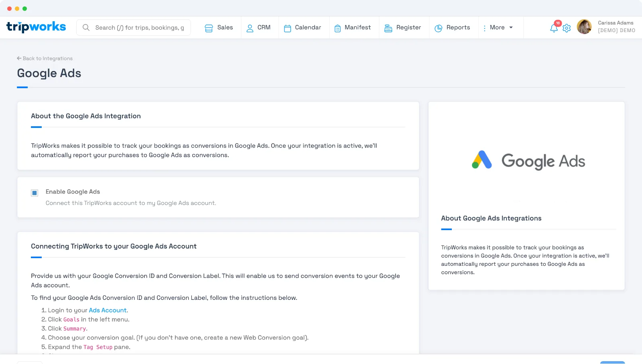Click macOS yellow minimize dot
Viewport: 642px width, 364px height.
click(x=17, y=8)
